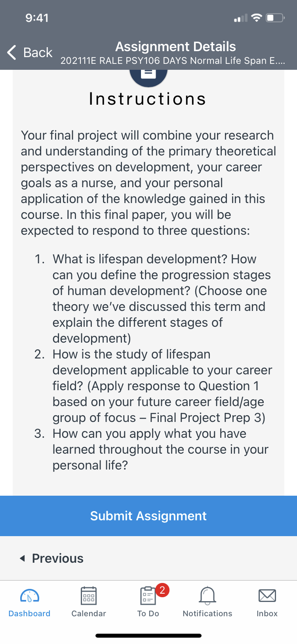Switch to the Notifications tab label
This screenshot has width=297, height=644.
point(208,613)
